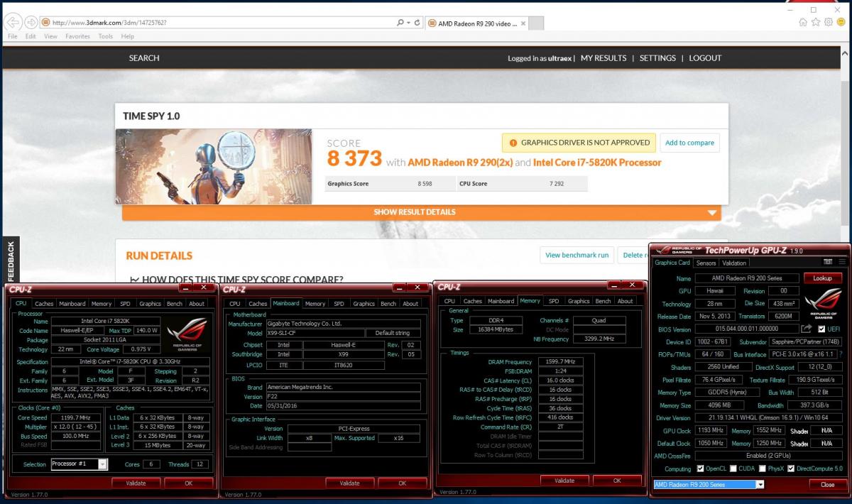Click the View benchmark run button

577,255
